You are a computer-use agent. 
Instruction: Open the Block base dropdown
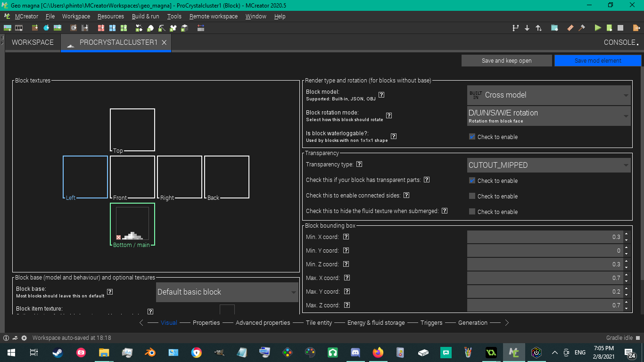pyautogui.click(x=227, y=292)
